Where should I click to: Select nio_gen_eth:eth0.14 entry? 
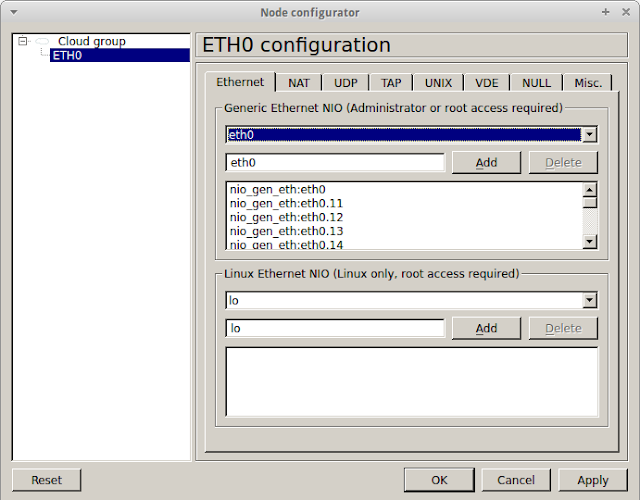(x=286, y=244)
